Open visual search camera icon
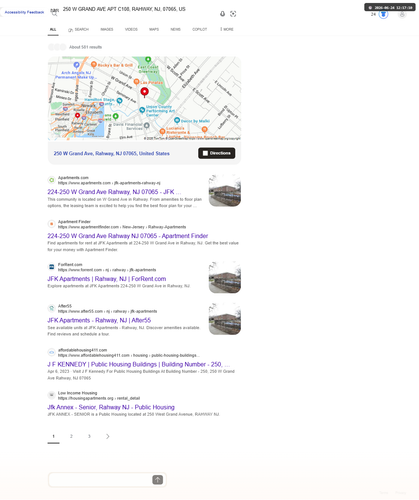This screenshot has height=500, width=419. click(x=233, y=14)
